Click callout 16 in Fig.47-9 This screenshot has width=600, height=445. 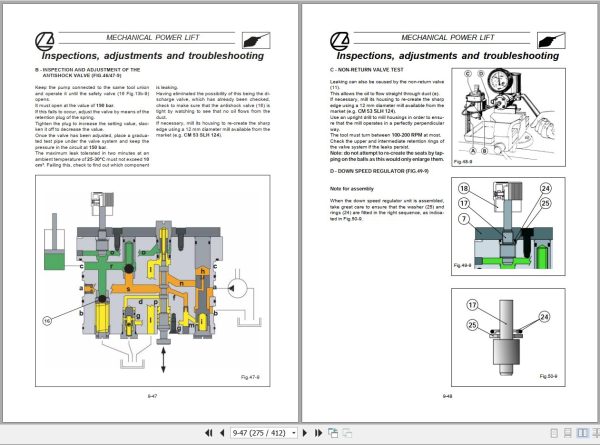coord(47,321)
